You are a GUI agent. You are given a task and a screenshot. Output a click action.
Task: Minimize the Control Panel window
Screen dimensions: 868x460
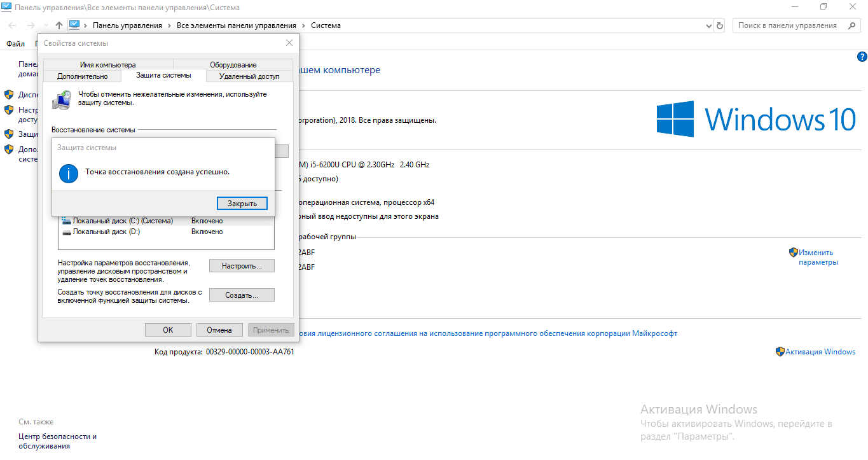(795, 6)
